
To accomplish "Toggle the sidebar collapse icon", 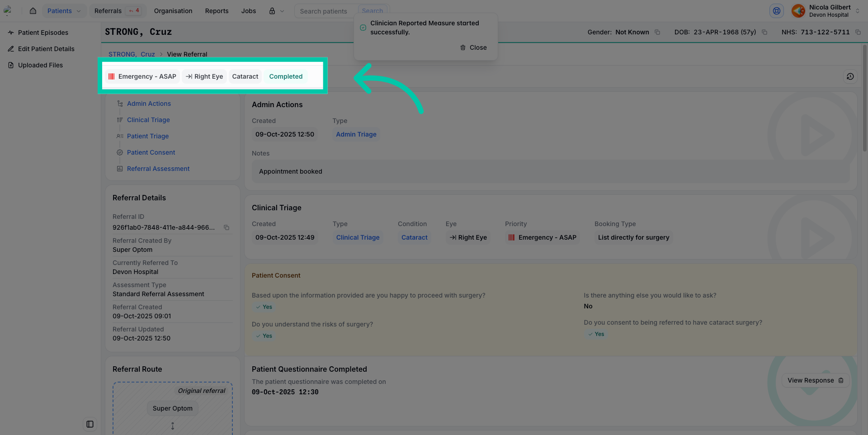I will tap(90, 424).
